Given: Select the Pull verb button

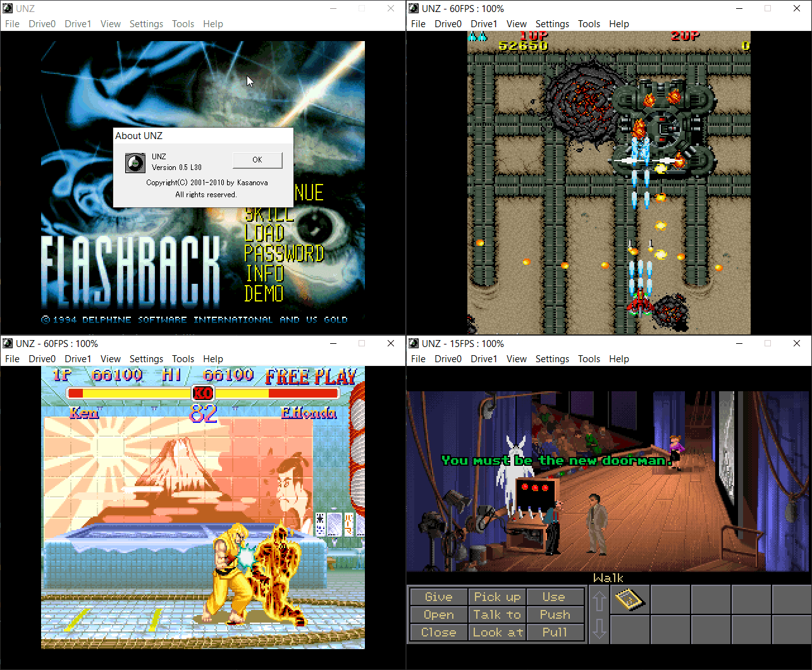Looking at the screenshot, I should coord(554,632).
